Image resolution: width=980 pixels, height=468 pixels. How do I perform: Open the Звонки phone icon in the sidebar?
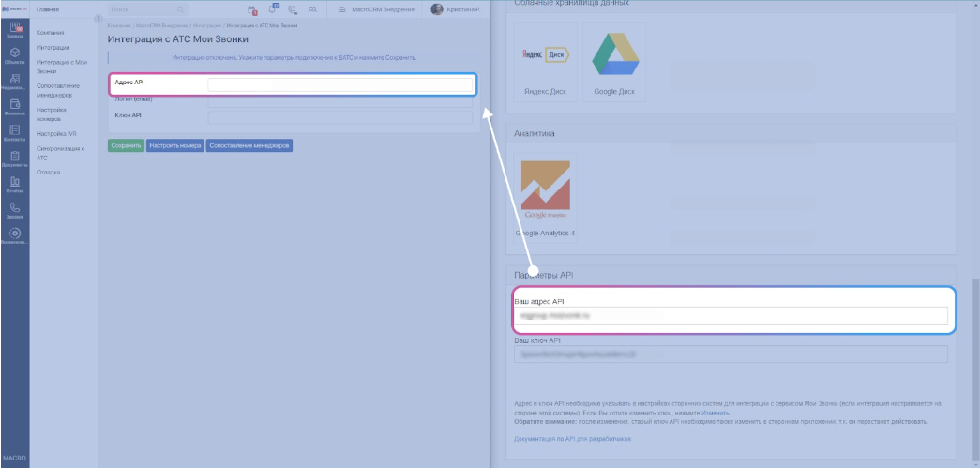[x=16, y=210]
